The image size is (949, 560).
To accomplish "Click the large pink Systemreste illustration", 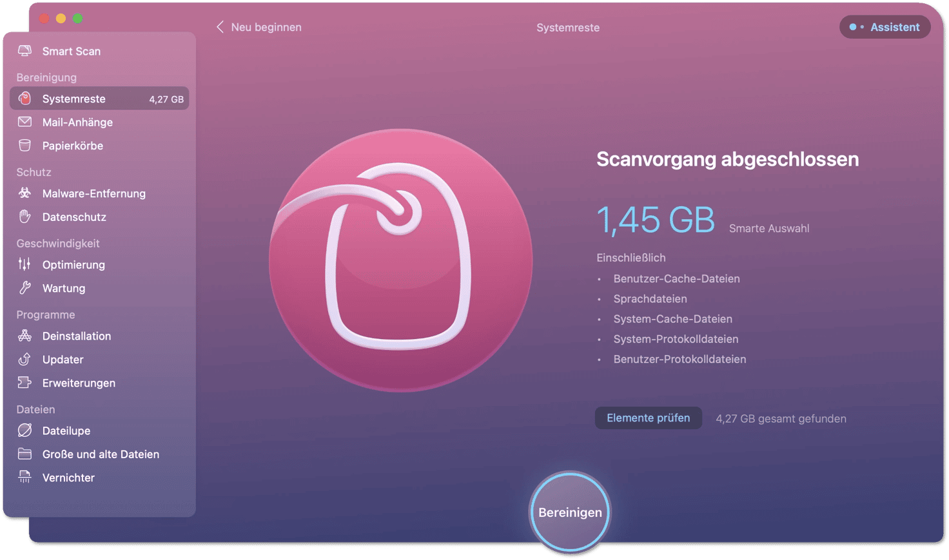I will (400, 260).
